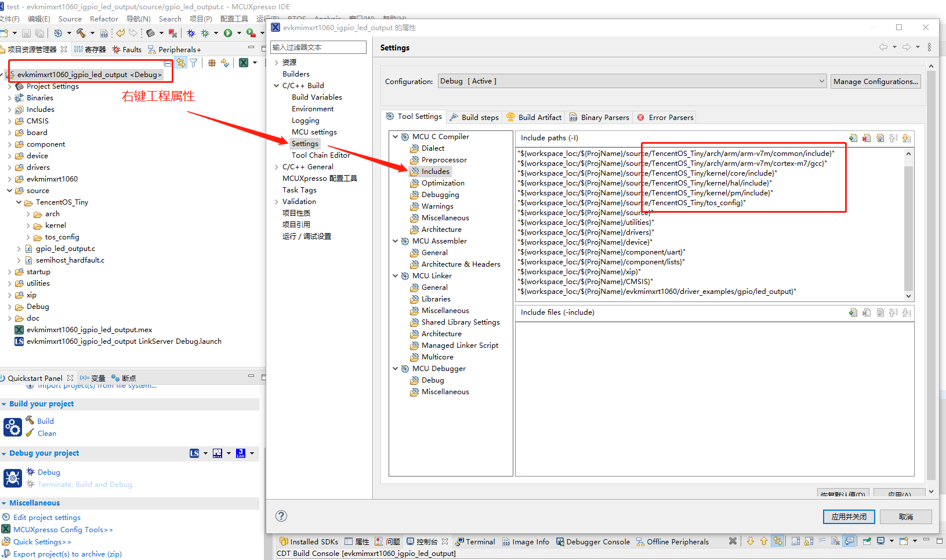Click the green Run toolbar icon
Viewport: 946px width, 560px height.
[x=228, y=33]
